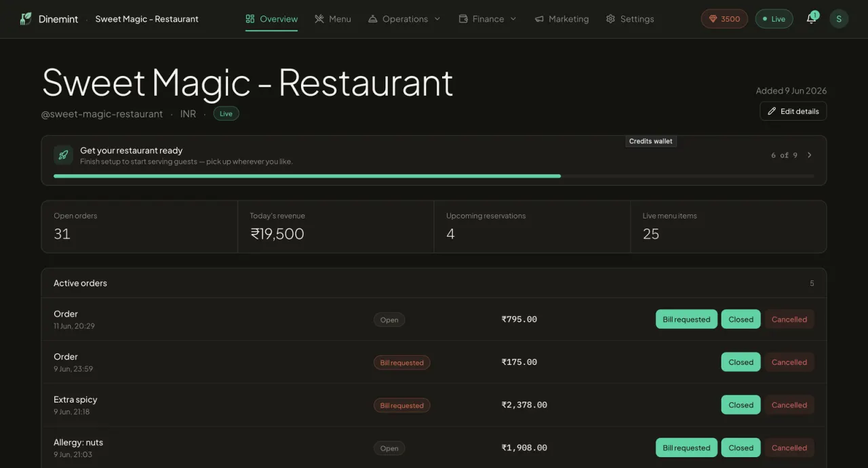Viewport: 868px width, 468px height.
Task: Click the Dinemint leaf logo icon
Action: 26,19
